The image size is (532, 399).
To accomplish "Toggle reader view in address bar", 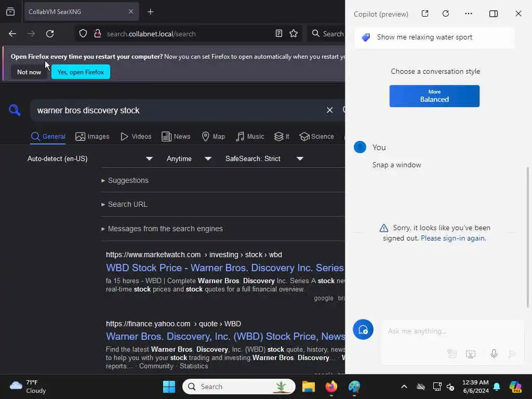I will [278, 33].
